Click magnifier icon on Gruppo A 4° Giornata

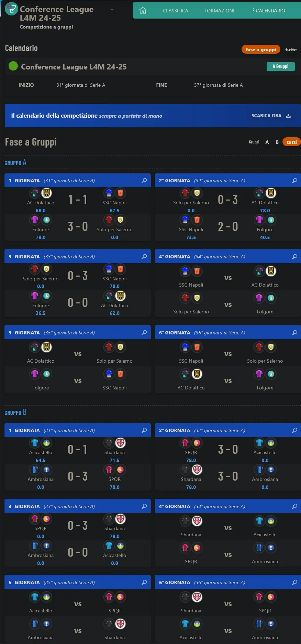[294, 257]
